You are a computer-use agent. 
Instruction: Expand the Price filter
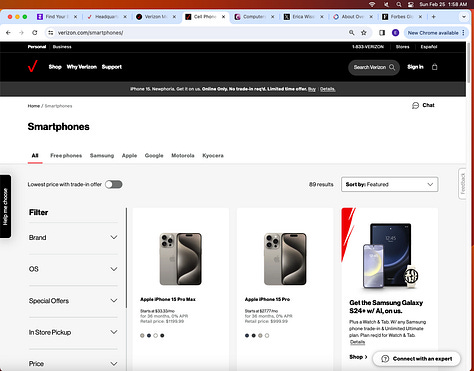point(73,364)
